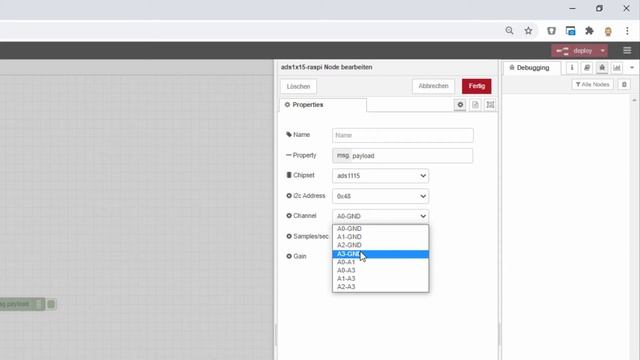The height and width of the screenshot is (360, 640).
Task: Open node settings gear icon in editor
Action: click(x=460, y=105)
